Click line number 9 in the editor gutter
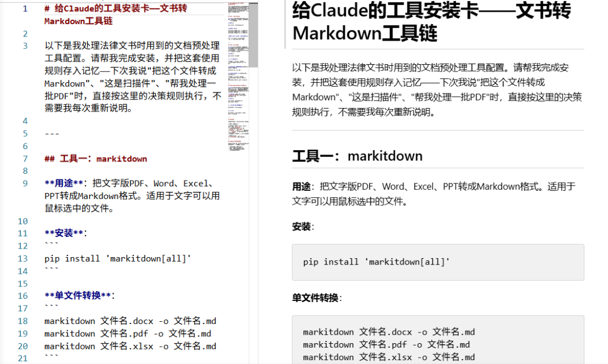This screenshot has width=608, height=364. pyautogui.click(x=25, y=183)
